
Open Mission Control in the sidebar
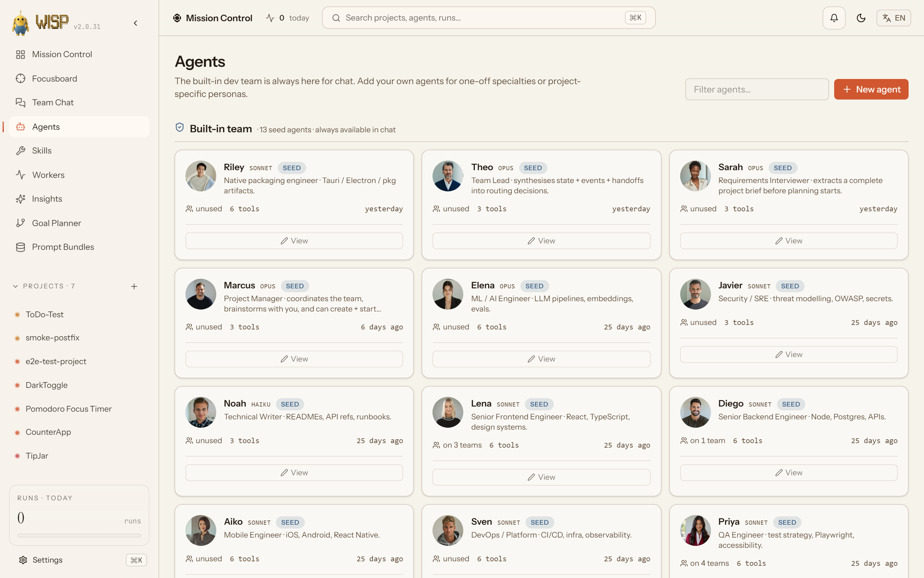pos(79,54)
